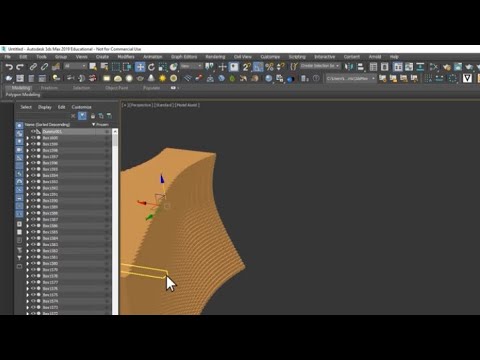Expand the Box1594 tree row
This screenshot has width=480, height=360.
click(x=28, y=175)
